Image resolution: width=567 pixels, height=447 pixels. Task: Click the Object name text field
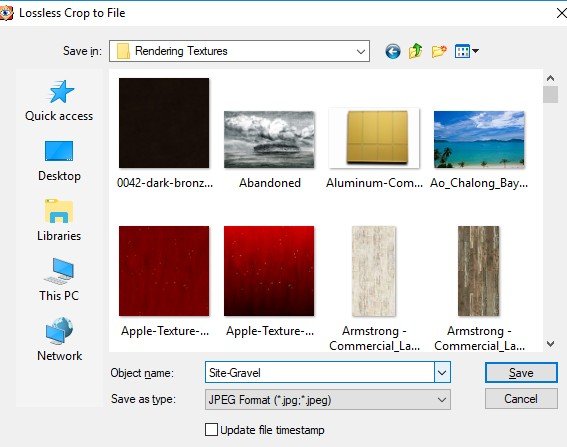[320, 372]
